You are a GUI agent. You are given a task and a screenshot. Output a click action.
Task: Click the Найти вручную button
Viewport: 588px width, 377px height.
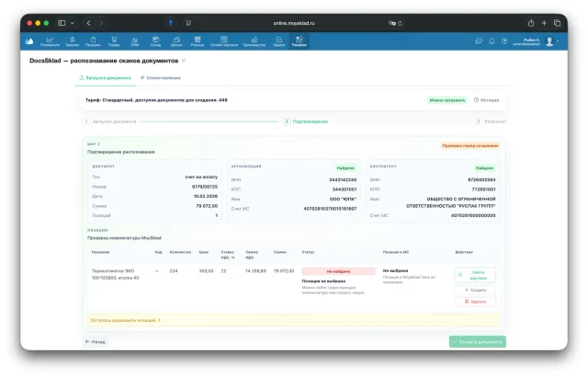click(x=476, y=275)
